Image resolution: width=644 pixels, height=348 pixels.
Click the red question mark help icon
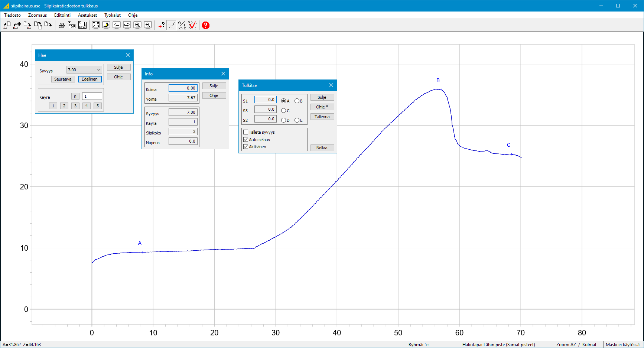206,25
